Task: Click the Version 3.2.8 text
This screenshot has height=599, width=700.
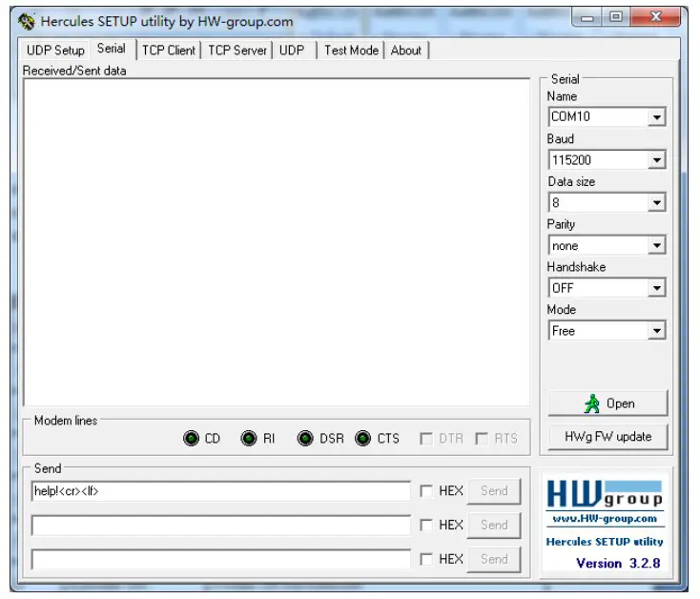Action: click(x=618, y=564)
